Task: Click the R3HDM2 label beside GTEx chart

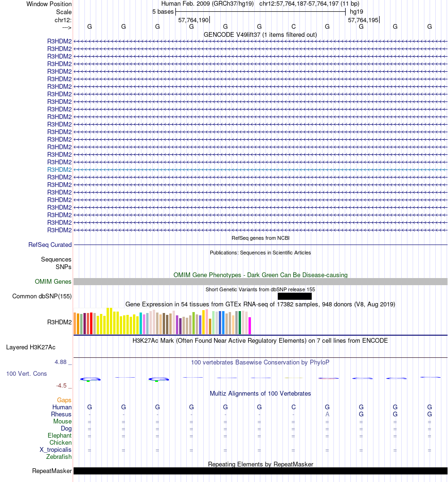Action: tap(59, 322)
